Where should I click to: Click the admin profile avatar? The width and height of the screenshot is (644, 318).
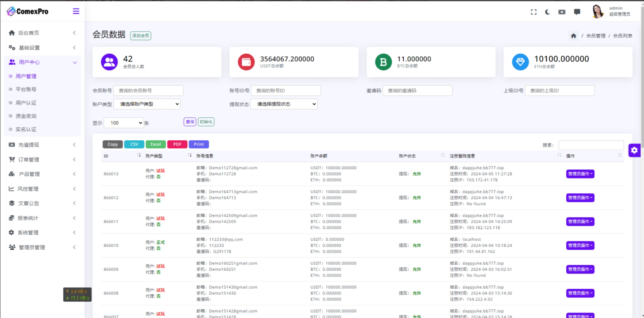pyautogui.click(x=597, y=12)
